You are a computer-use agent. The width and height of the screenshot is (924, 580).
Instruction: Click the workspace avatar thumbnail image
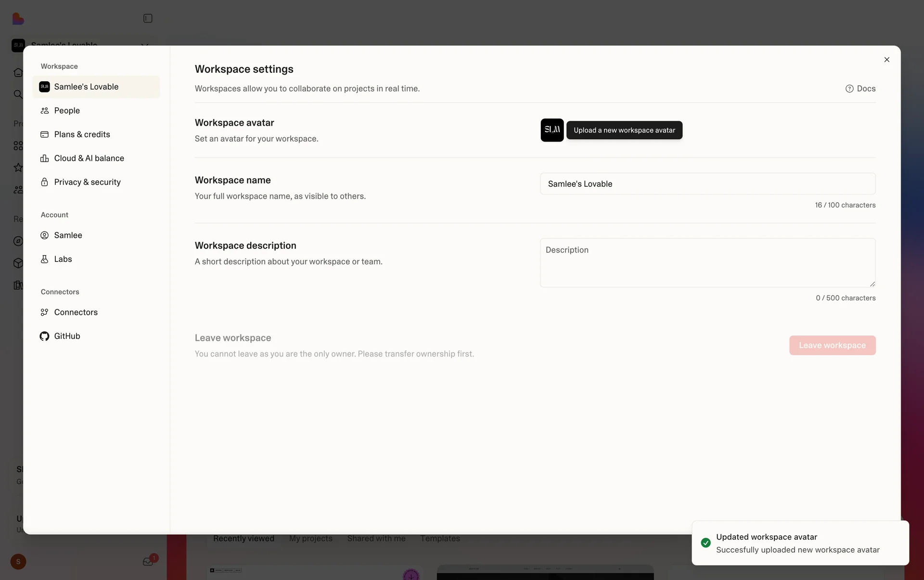pyautogui.click(x=552, y=130)
